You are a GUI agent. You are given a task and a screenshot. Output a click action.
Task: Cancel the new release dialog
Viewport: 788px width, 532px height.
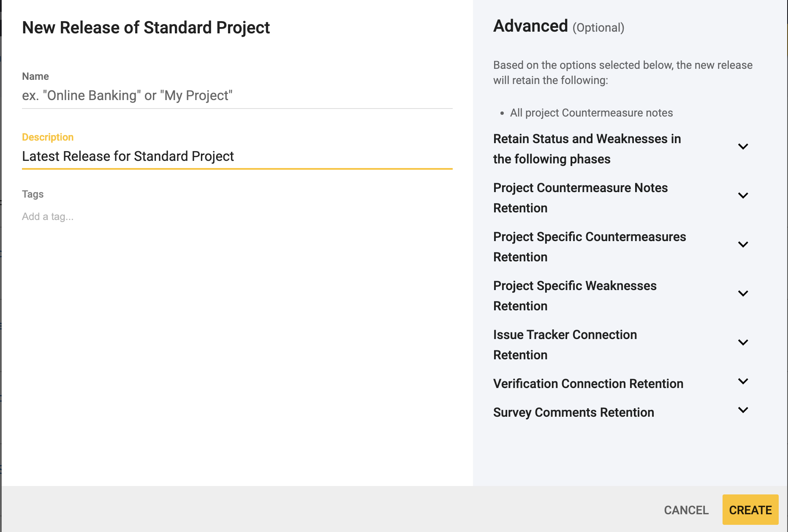[x=686, y=510]
